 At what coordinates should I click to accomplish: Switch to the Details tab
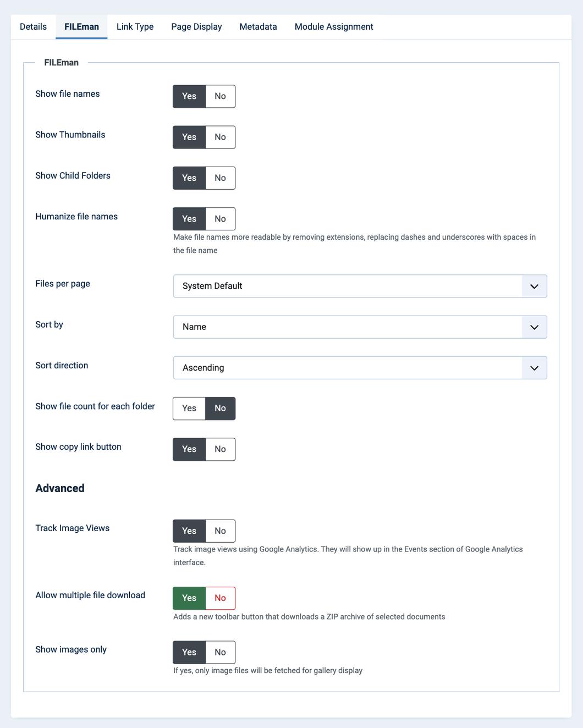[x=33, y=27]
